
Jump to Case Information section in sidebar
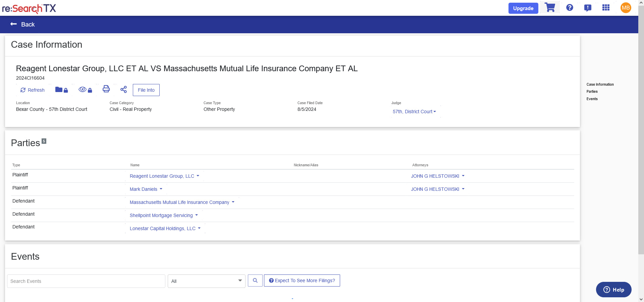[x=600, y=84]
